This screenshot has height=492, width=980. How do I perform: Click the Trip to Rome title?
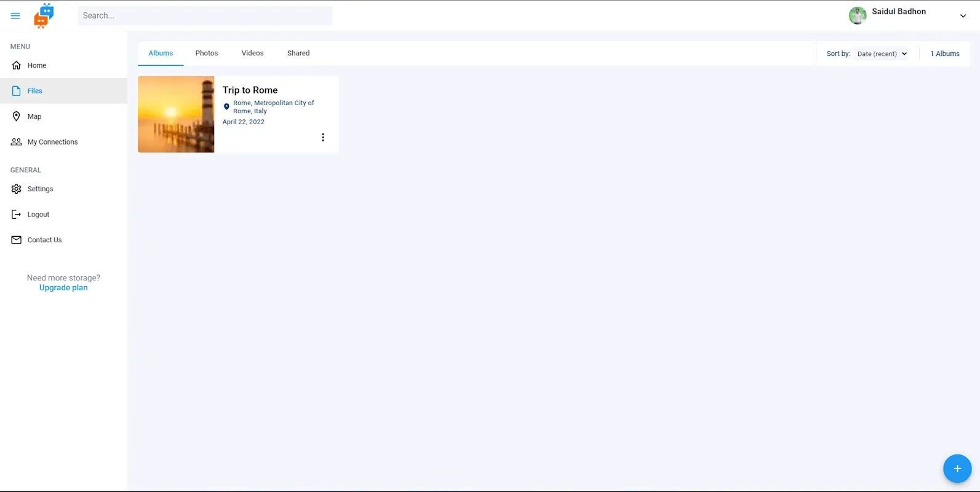point(250,90)
